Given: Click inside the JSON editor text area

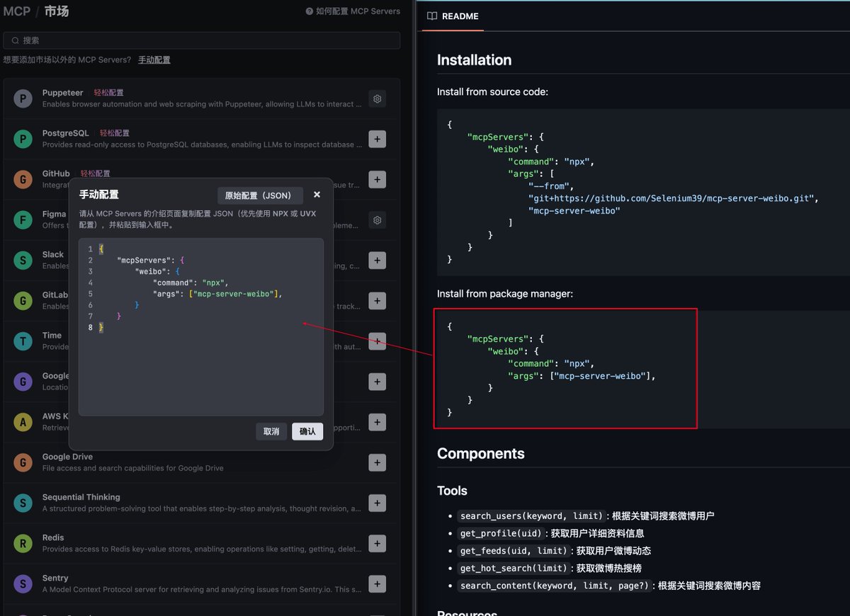Looking at the screenshot, I should (201, 326).
